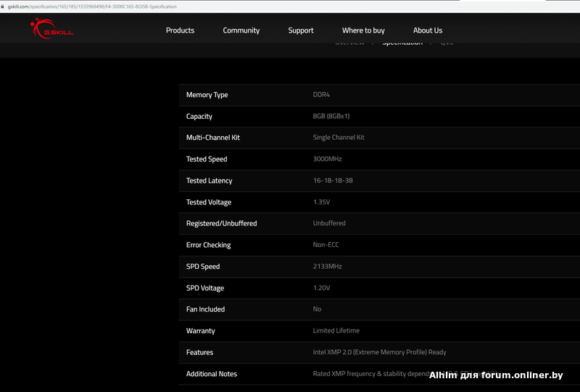Select the Non-ECC value
580x392 pixels.
pyautogui.click(x=326, y=245)
